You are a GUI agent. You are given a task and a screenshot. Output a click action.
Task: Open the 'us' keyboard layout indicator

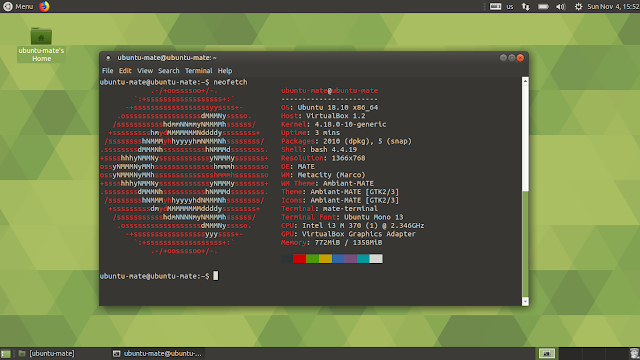click(510, 7)
